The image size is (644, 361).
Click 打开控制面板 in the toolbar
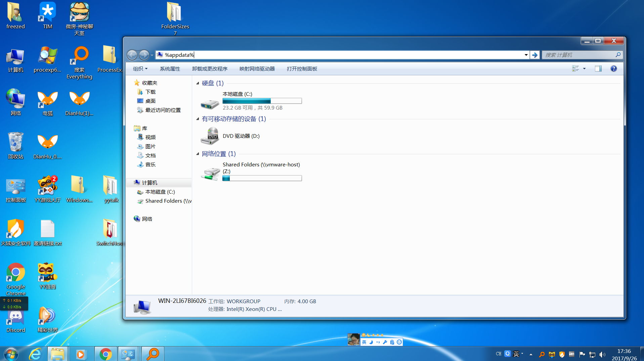click(302, 69)
